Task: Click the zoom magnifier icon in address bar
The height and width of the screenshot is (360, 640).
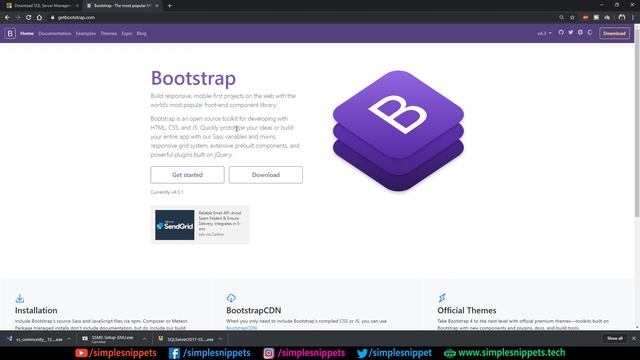Action: [562, 18]
